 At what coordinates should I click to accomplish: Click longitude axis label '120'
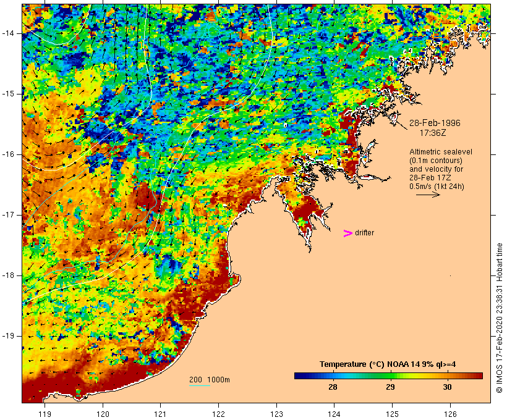pos(103,414)
